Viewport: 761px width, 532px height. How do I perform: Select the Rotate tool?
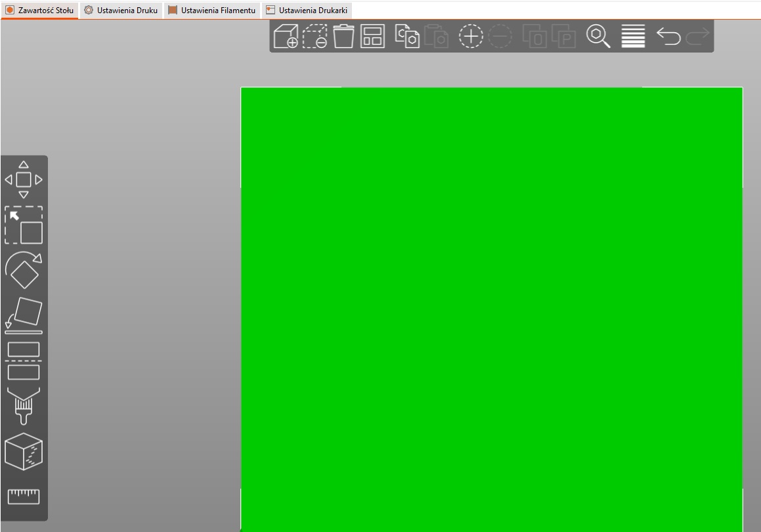pos(24,270)
